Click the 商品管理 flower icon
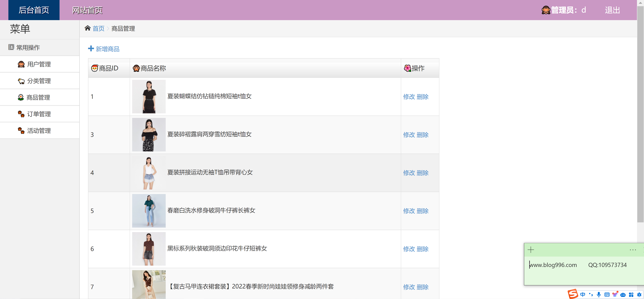Screen dimensions: 644x299 (21, 97)
